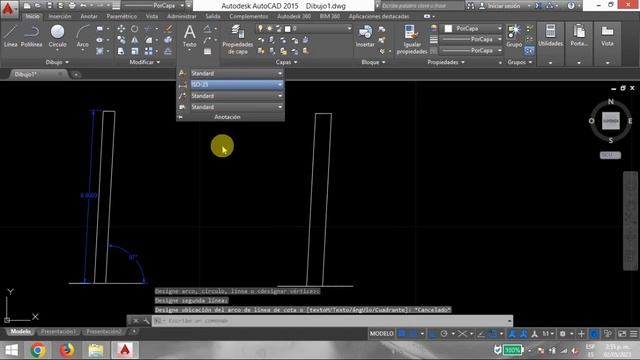
Task: Toggle layer bulb on/off in layer dropdown
Action: click(260, 29)
